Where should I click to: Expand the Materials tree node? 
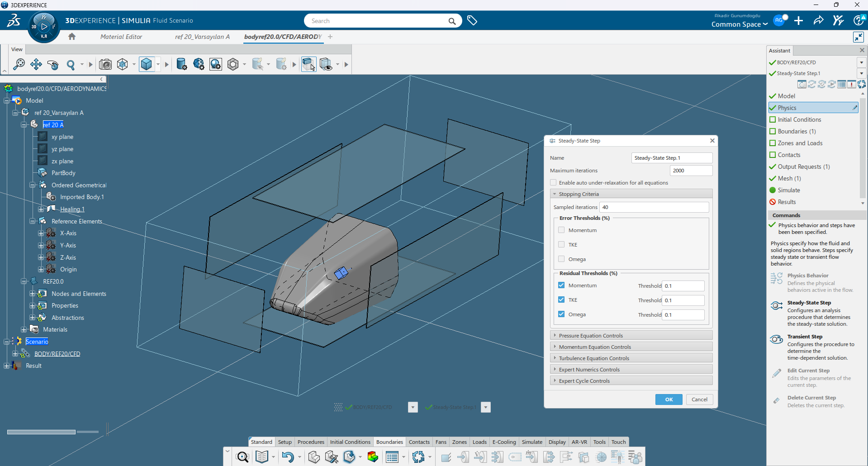point(24,330)
